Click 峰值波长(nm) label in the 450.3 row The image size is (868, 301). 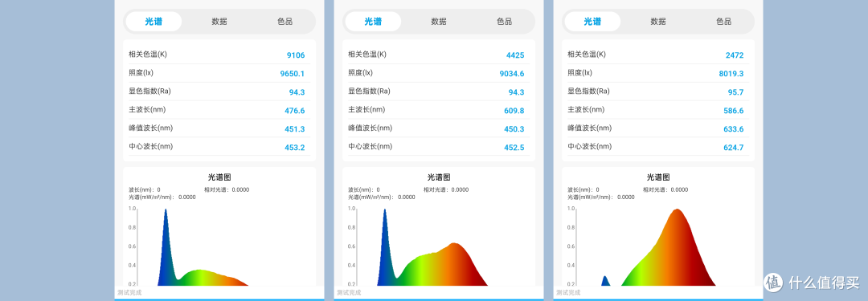(371, 128)
